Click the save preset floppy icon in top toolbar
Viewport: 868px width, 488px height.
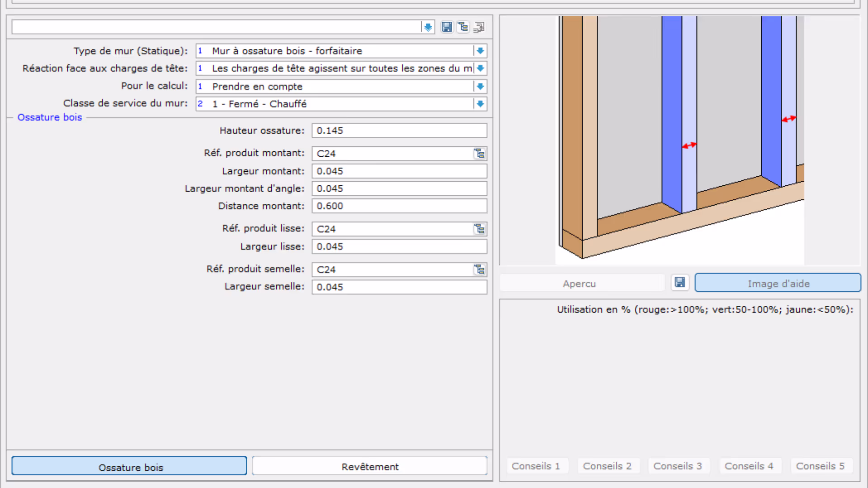pyautogui.click(x=447, y=27)
